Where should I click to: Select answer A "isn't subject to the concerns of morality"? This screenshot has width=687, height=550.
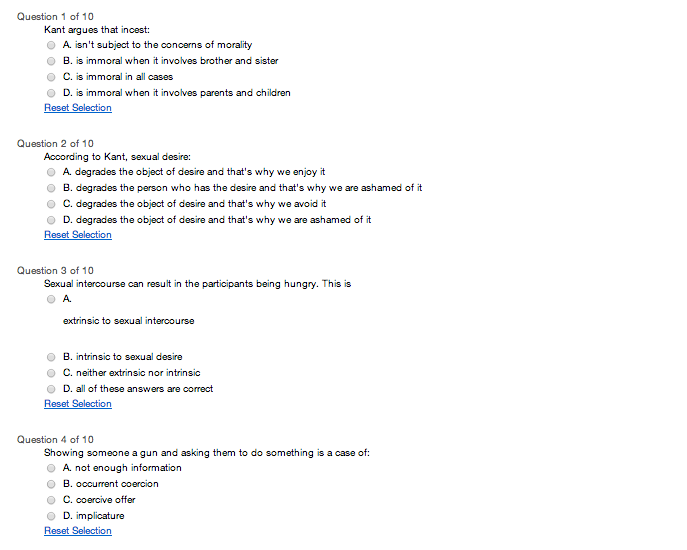point(51,45)
